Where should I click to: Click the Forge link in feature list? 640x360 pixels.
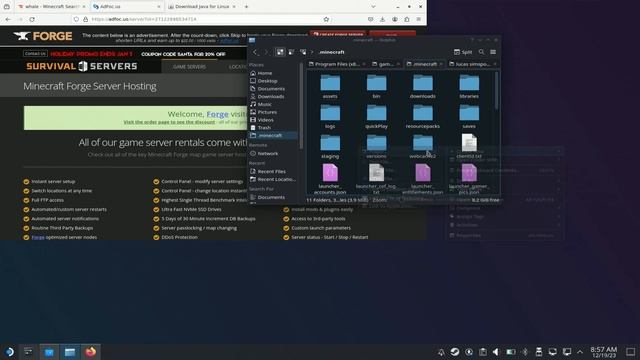click(38, 237)
